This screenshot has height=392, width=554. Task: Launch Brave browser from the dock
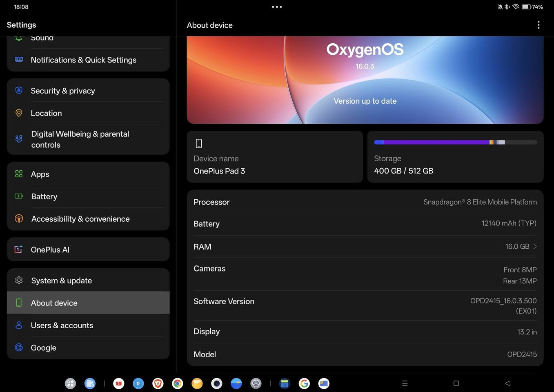[x=158, y=383]
